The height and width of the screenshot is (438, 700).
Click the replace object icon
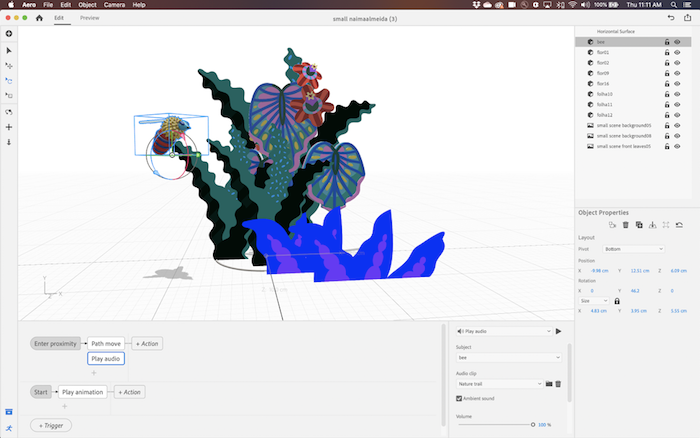612,225
